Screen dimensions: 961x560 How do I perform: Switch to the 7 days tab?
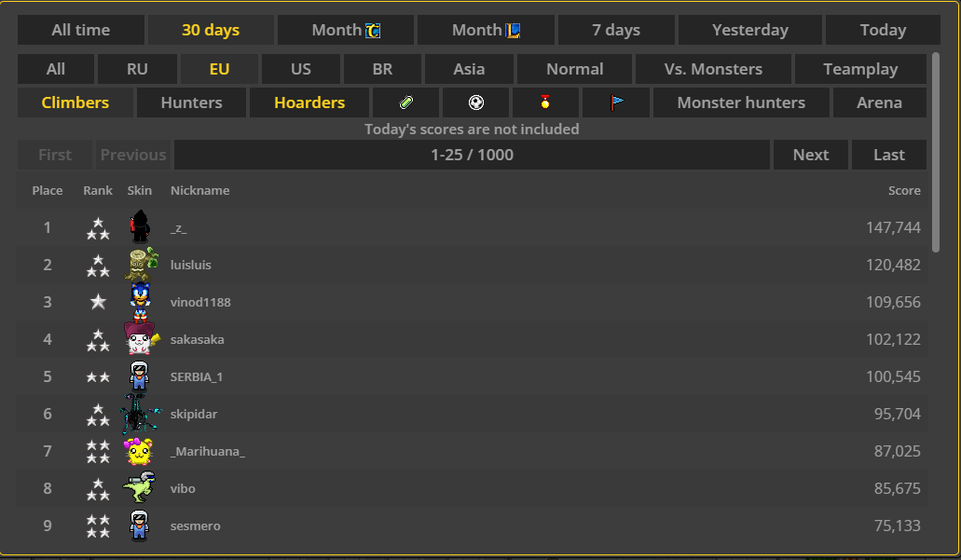tap(616, 30)
